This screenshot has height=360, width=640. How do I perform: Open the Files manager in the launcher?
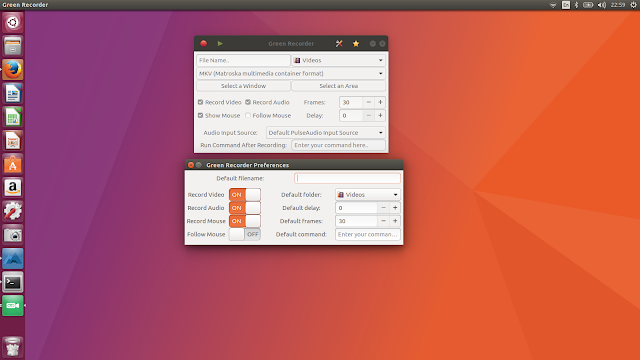tap(13, 46)
